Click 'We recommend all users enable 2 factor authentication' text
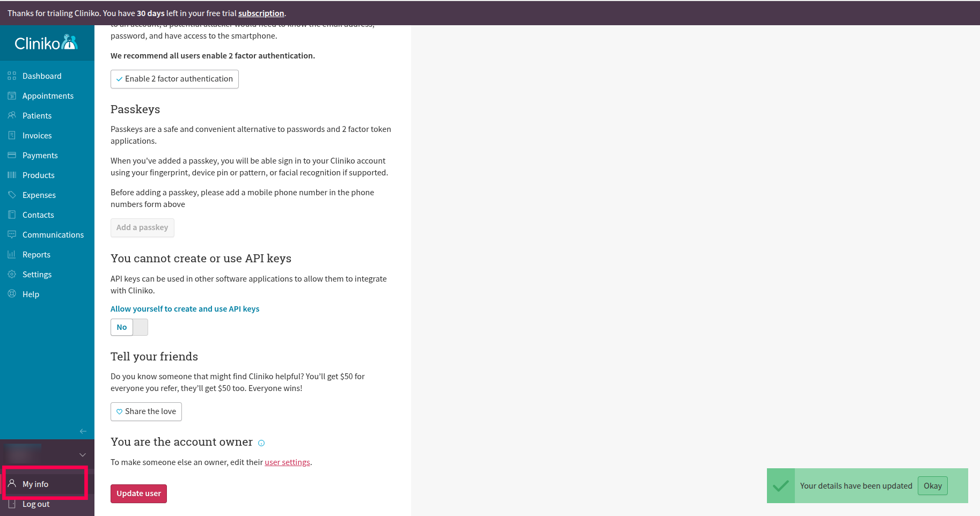Image resolution: width=980 pixels, height=516 pixels. (x=213, y=56)
